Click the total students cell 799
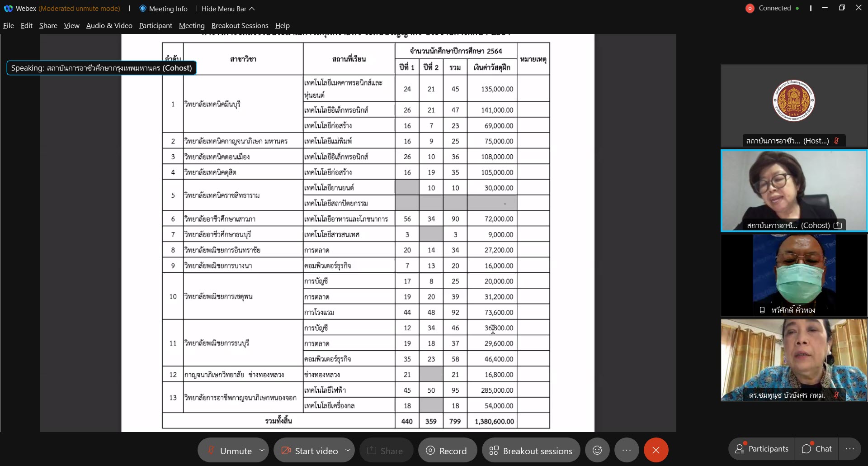 (455, 421)
